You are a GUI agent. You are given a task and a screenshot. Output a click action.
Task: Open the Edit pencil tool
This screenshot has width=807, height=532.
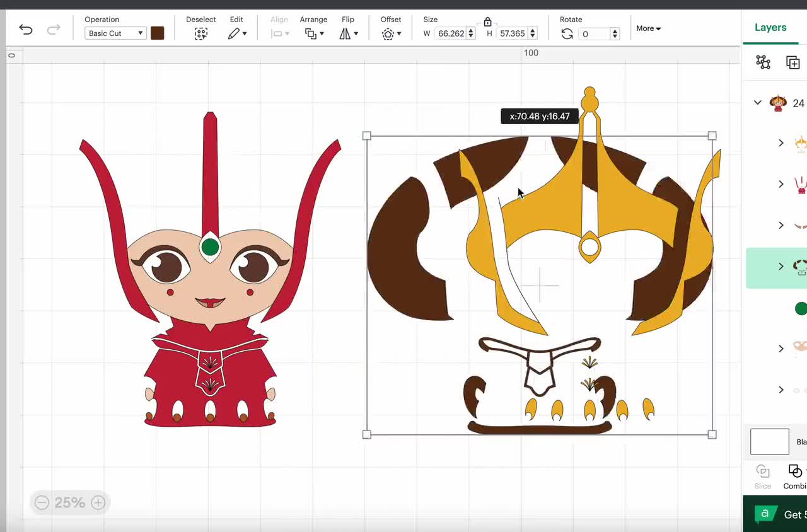pos(234,34)
